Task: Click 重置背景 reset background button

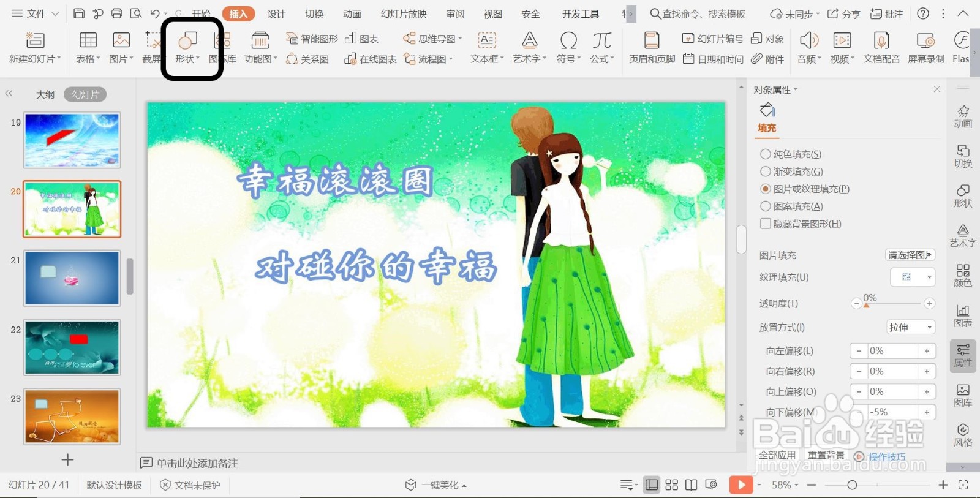Action: (x=826, y=455)
